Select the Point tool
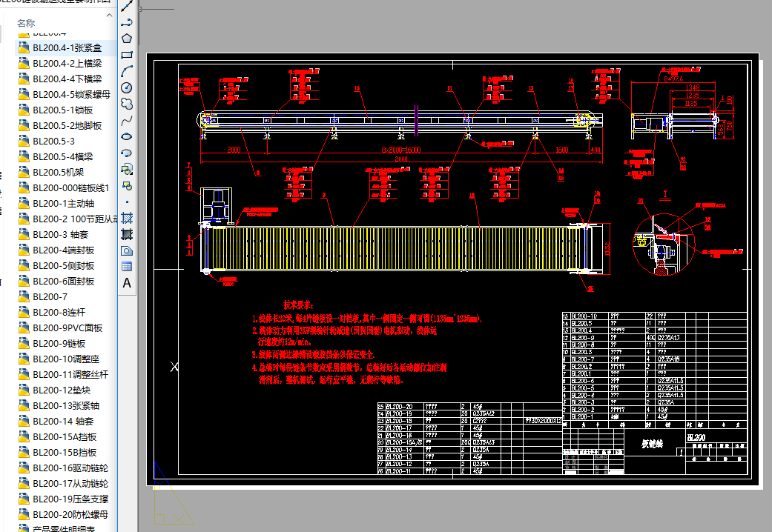This screenshot has height=532, width=772. click(x=127, y=202)
